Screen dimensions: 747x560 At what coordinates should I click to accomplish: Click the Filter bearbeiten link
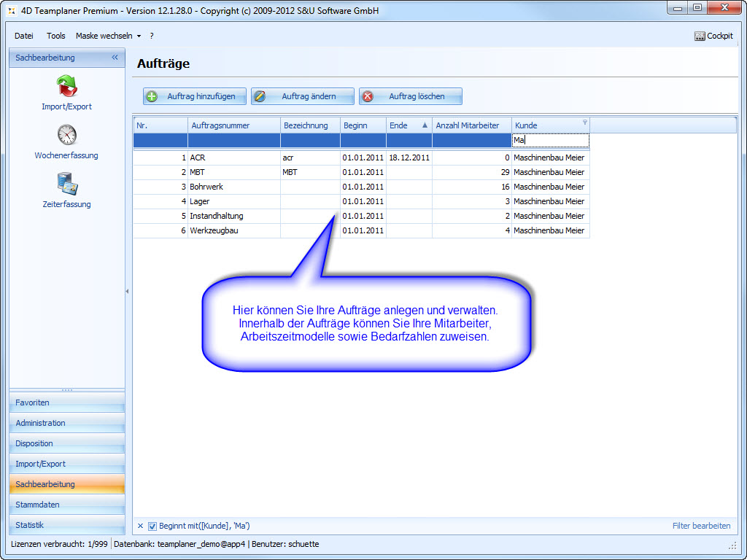coord(701,526)
